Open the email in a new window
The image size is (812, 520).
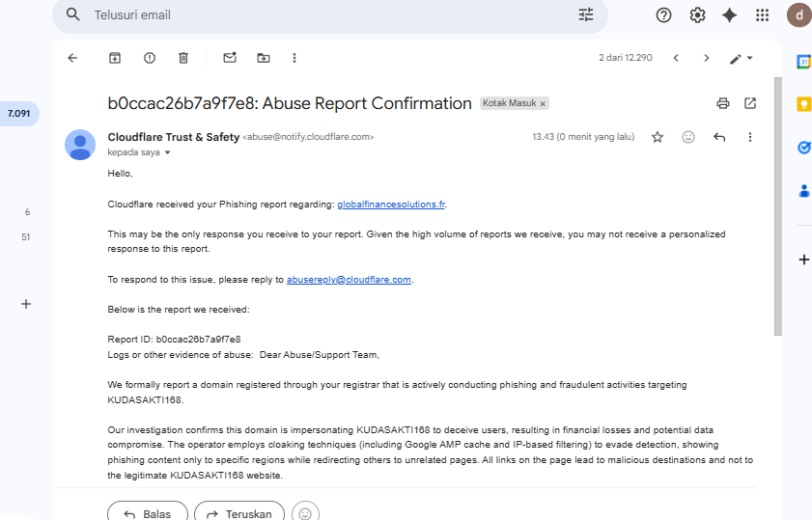[x=750, y=103]
